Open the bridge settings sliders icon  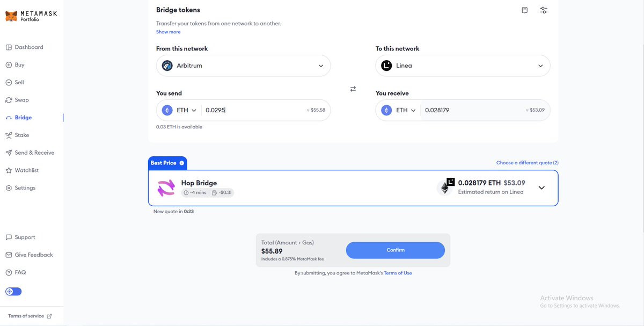click(544, 10)
